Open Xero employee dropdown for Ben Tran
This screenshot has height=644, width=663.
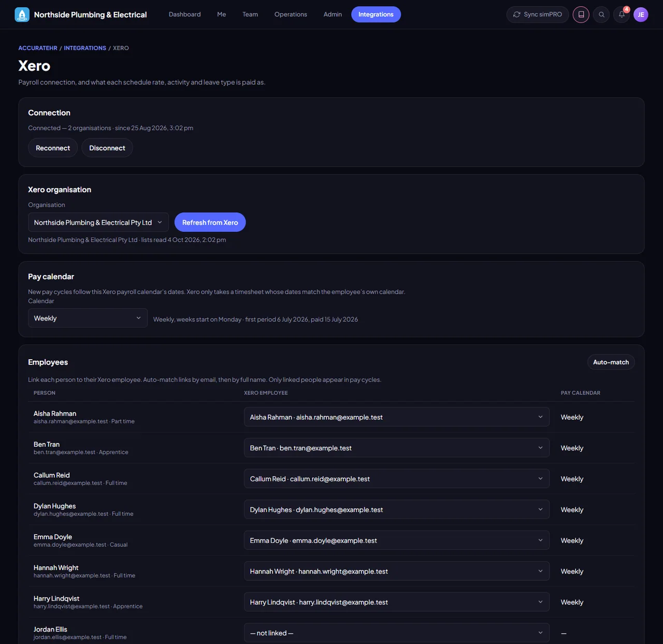pos(397,448)
